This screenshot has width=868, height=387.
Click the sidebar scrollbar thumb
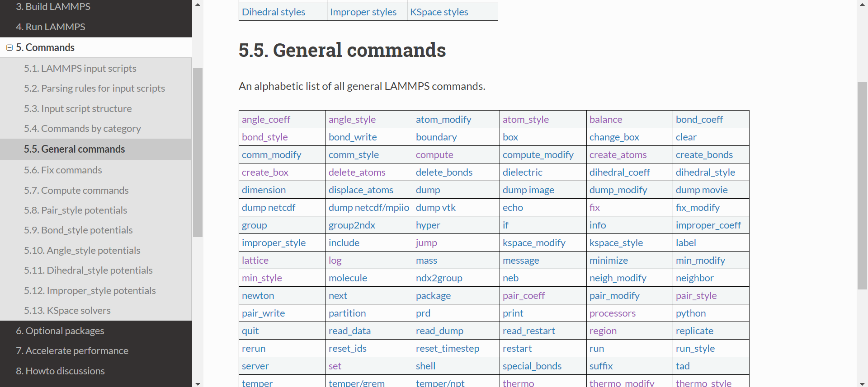point(198,152)
